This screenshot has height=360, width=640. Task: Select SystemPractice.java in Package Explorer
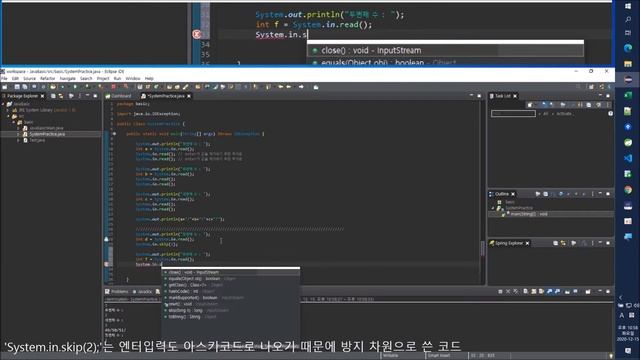point(47,134)
